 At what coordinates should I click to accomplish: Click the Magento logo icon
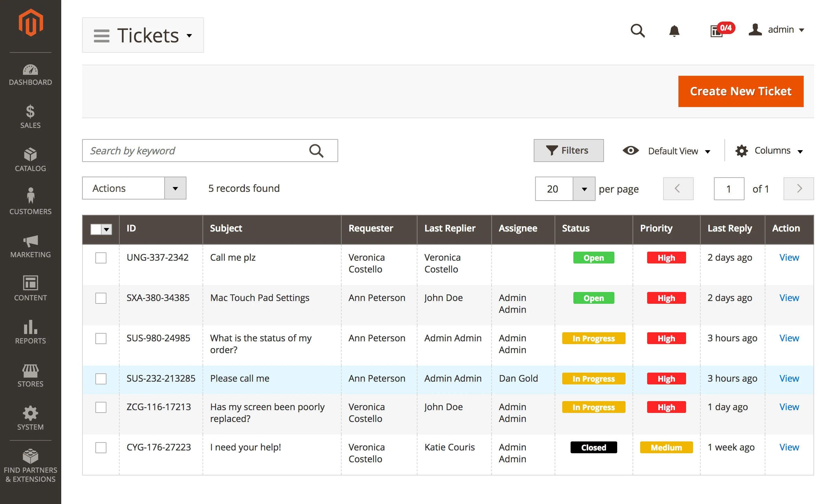point(31,23)
